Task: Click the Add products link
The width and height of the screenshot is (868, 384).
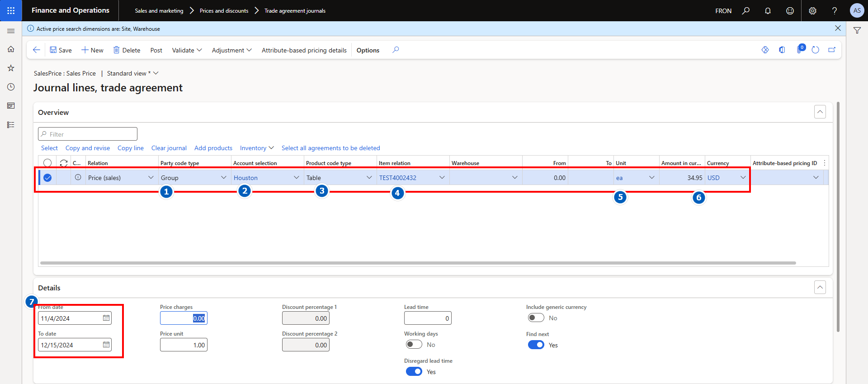Action: pyautogui.click(x=213, y=148)
